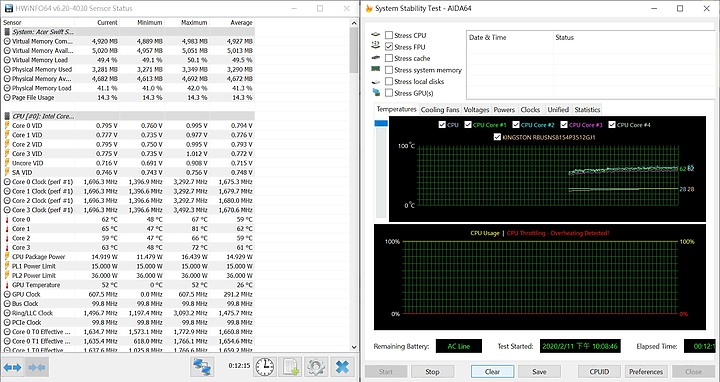Click RAM module icon beside Stress system memory
The width and height of the screenshot is (720, 382).
pyautogui.click(x=376, y=69)
